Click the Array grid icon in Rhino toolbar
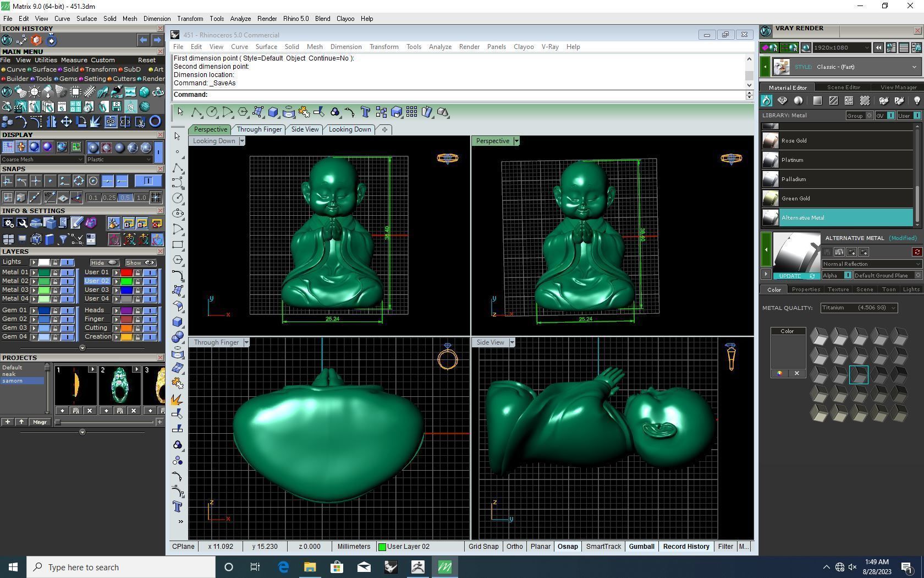The width and height of the screenshot is (924, 578). tap(411, 112)
